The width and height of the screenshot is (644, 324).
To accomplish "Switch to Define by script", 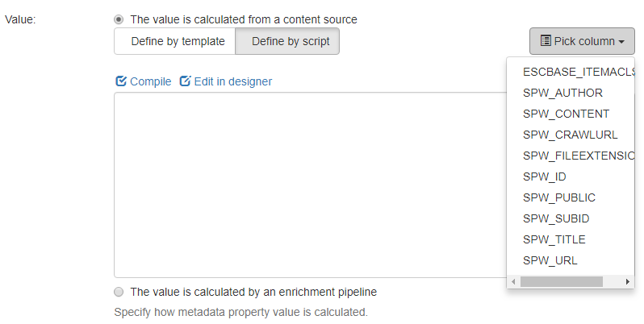I will tap(287, 41).
